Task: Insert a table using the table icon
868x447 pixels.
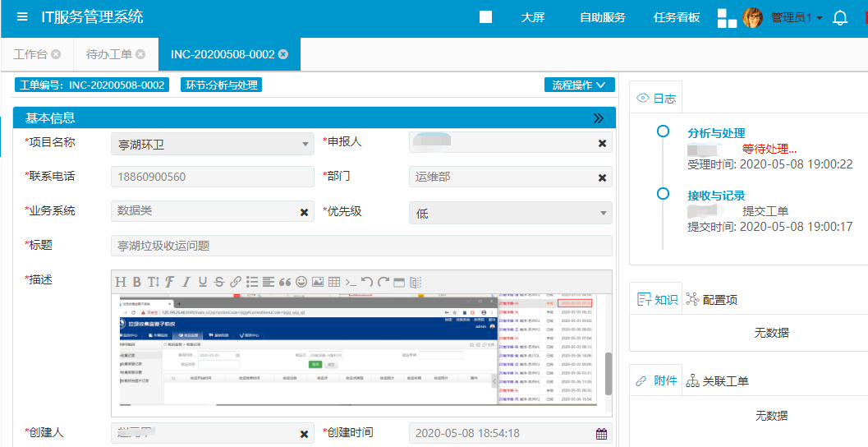Action: [334, 282]
